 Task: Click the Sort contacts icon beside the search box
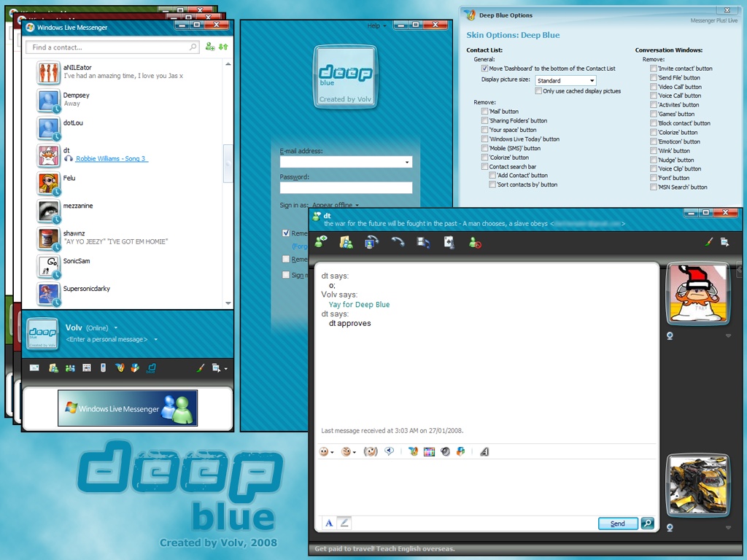point(223,47)
